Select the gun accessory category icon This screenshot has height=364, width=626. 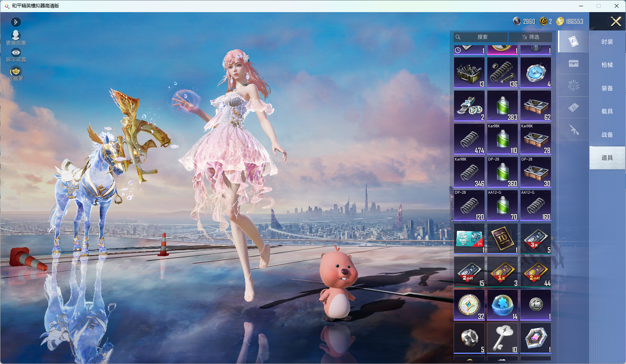click(574, 129)
